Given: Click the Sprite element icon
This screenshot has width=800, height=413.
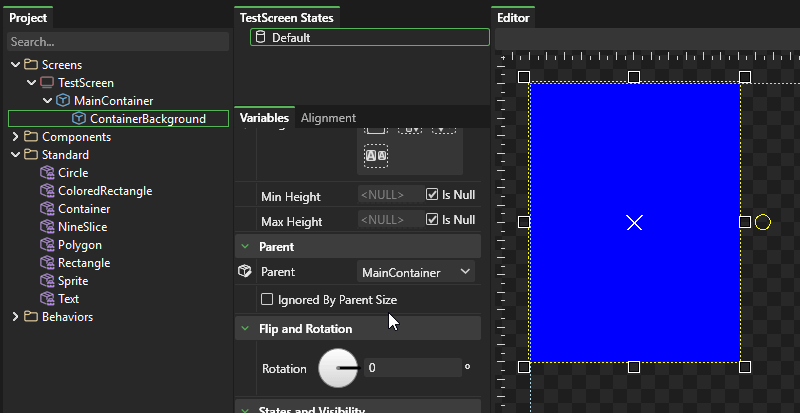Looking at the screenshot, I should [x=47, y=281].
